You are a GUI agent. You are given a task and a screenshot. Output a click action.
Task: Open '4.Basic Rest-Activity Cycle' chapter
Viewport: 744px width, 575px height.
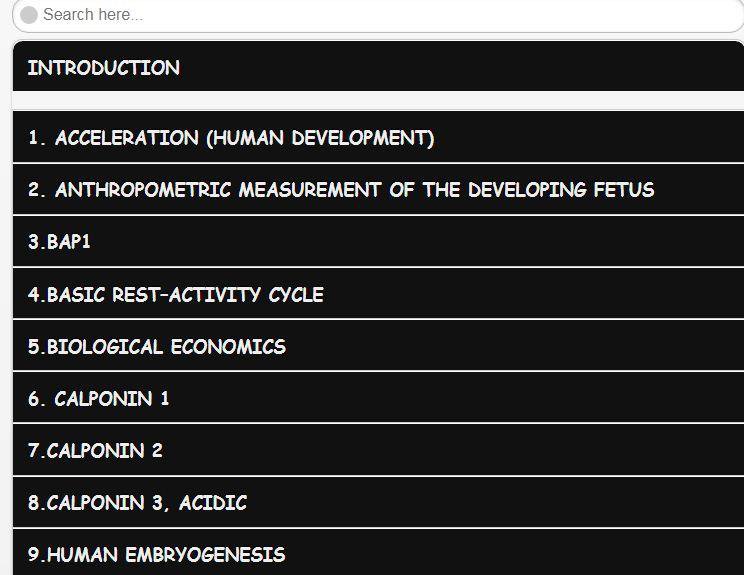(378, 294)
